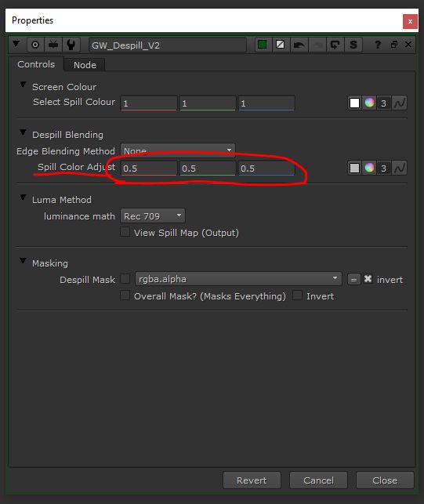Click the red Spill Color Adjust field
Image resolution: width=424 pixels, height=504 pixels.
pos(149,168)
